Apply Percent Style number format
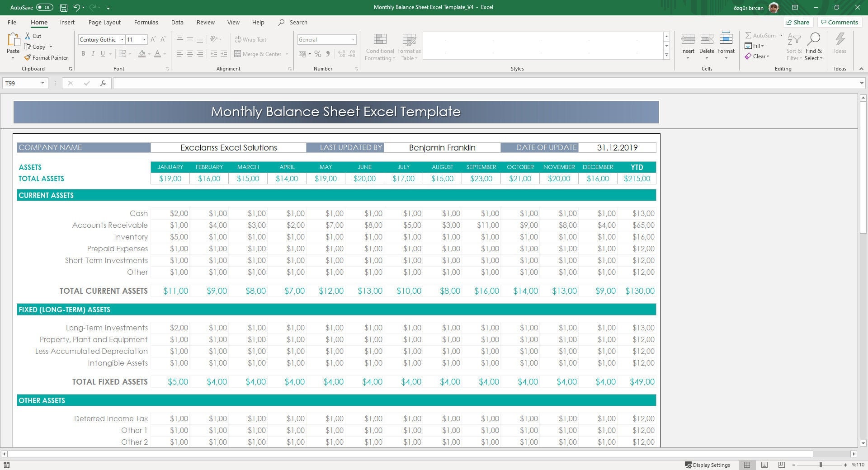The height and width of the screenshot is (470, 868). click(317, 54)
